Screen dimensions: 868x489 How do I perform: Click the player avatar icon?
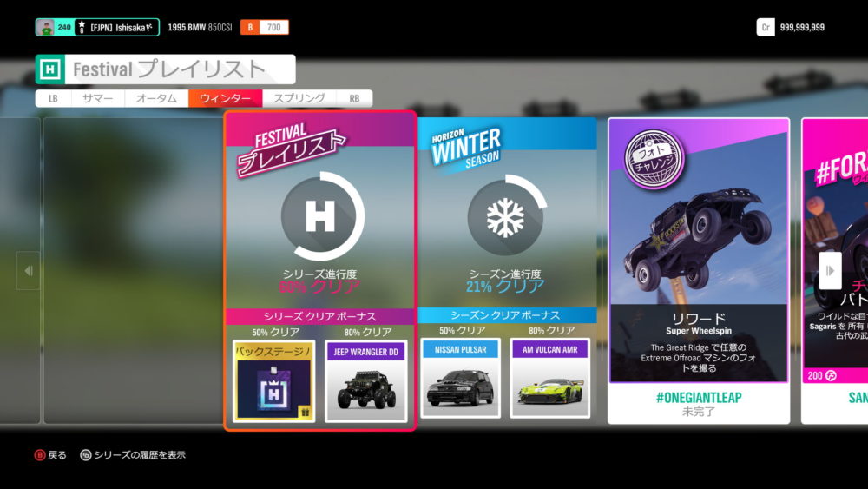click(44, 27)
